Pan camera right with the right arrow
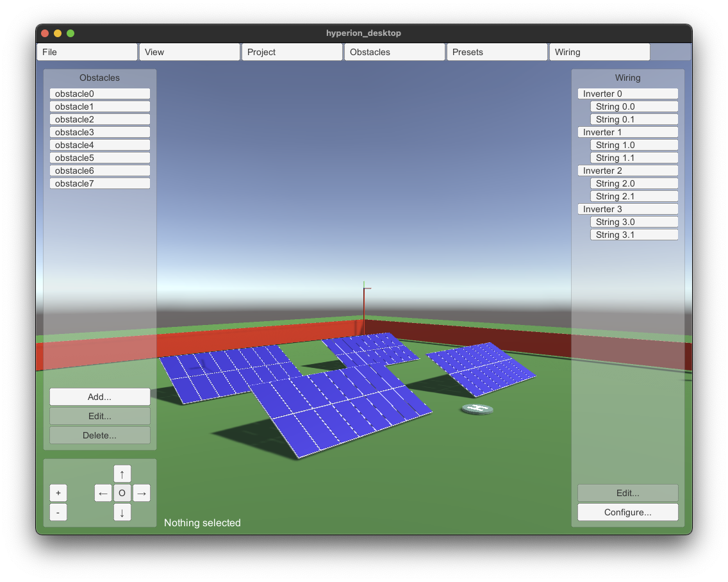Screen dimensions: 728x582 click(x=142, y=493)
